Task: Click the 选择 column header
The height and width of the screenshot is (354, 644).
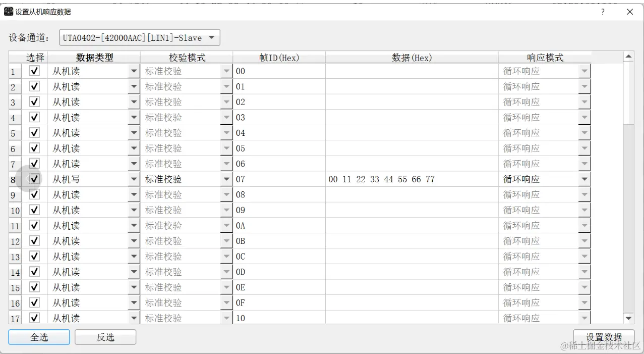Action: tap(35, 58)
